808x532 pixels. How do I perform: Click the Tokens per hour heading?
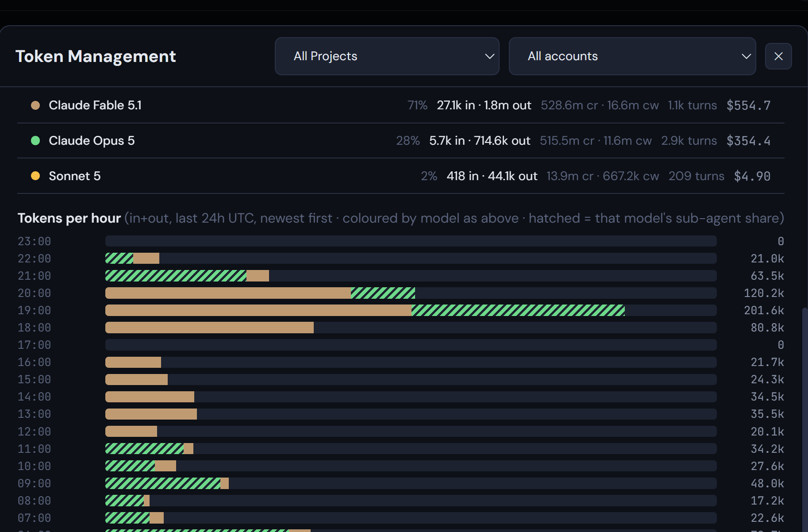[69, 218]
